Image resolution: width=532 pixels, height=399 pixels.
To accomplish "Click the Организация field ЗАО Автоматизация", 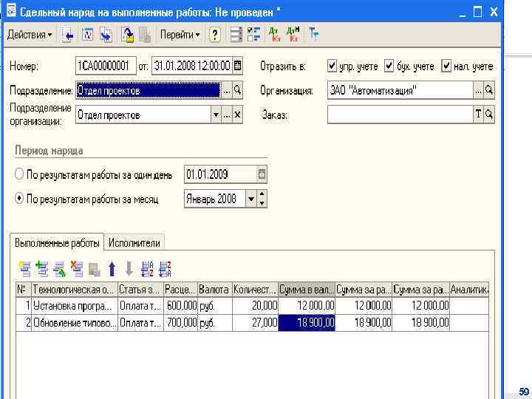I will (400, 90).
